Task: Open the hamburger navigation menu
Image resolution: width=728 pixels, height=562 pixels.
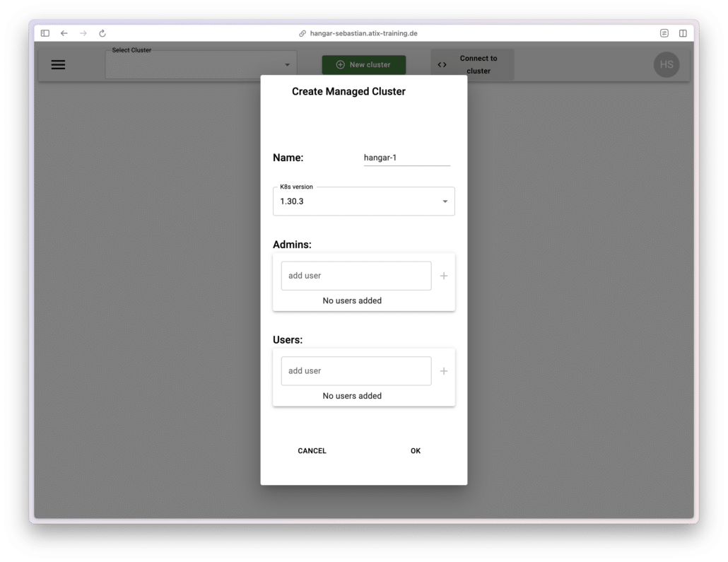Action: coord(58,65)
